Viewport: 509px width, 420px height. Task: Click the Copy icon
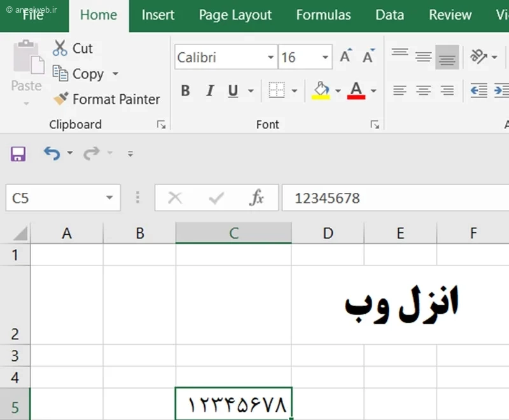tap(60, 73)
